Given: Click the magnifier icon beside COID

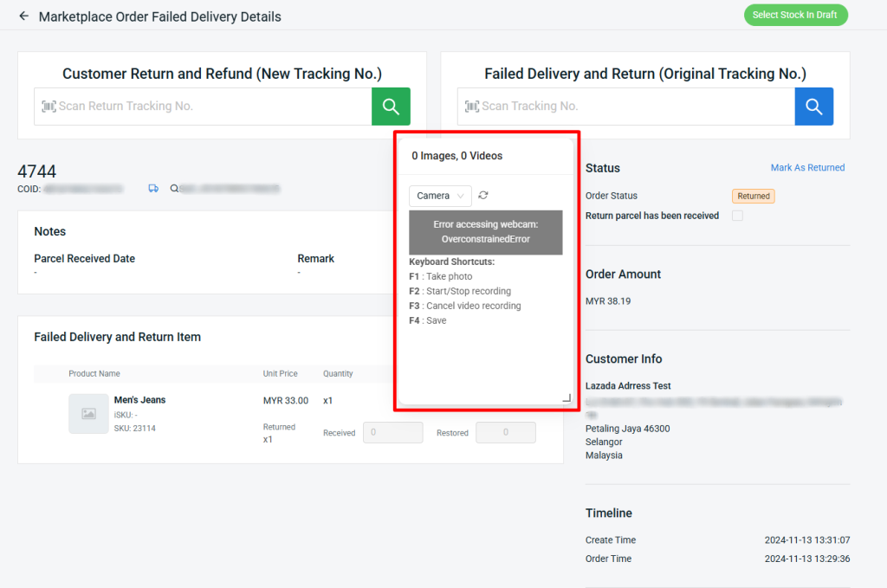Looking at the screenshot, I should tap(174, 188).
